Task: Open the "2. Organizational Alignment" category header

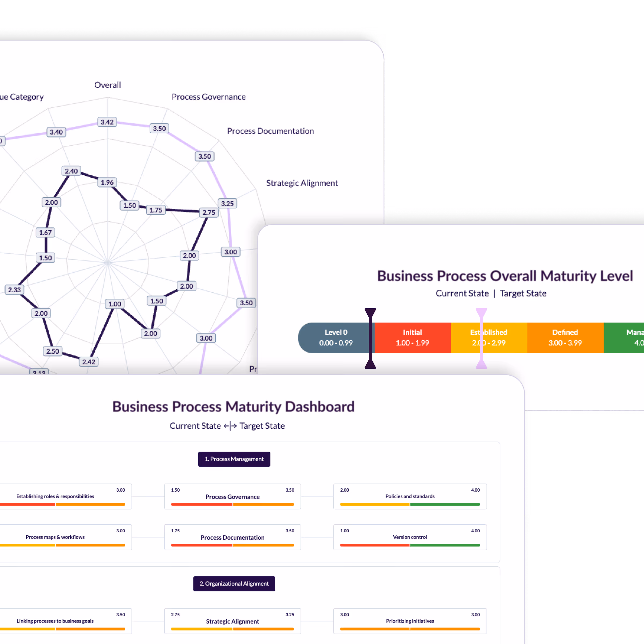Action: point(234,584)
